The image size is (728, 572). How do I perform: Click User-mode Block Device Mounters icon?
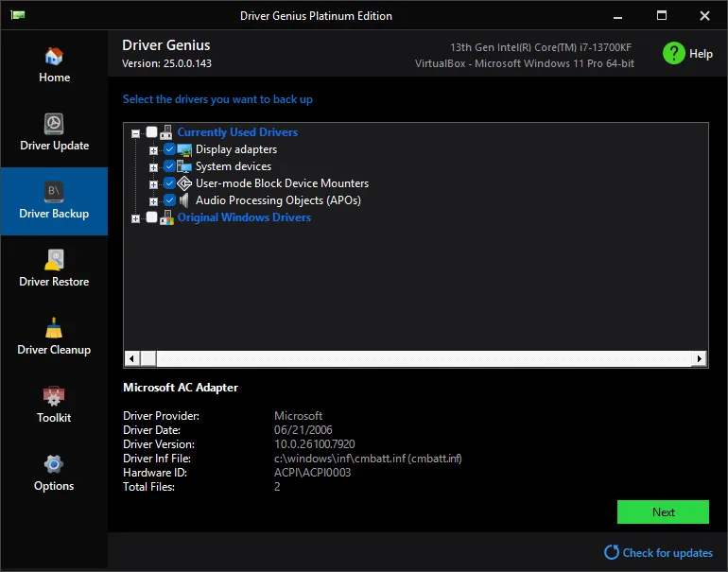pyautogui.click(x=184, y=183)
